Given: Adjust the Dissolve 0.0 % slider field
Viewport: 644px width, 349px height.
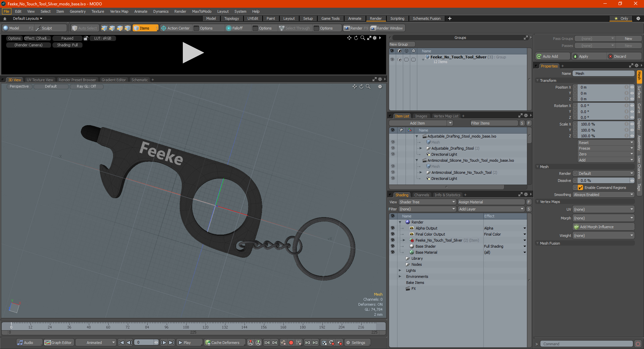Looking at the screenshot, I should (x=603, y=181).
